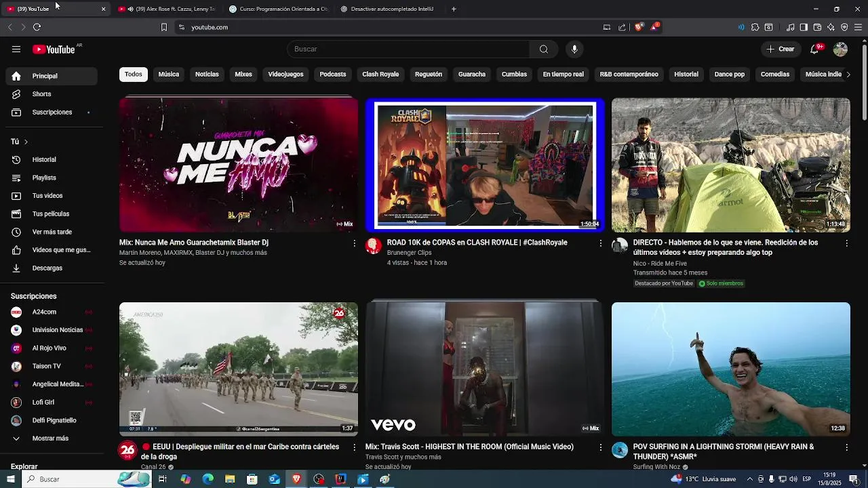868x488 pixels.
Task: Open Historial in the sidebar
Action: (x=52, y=160)
